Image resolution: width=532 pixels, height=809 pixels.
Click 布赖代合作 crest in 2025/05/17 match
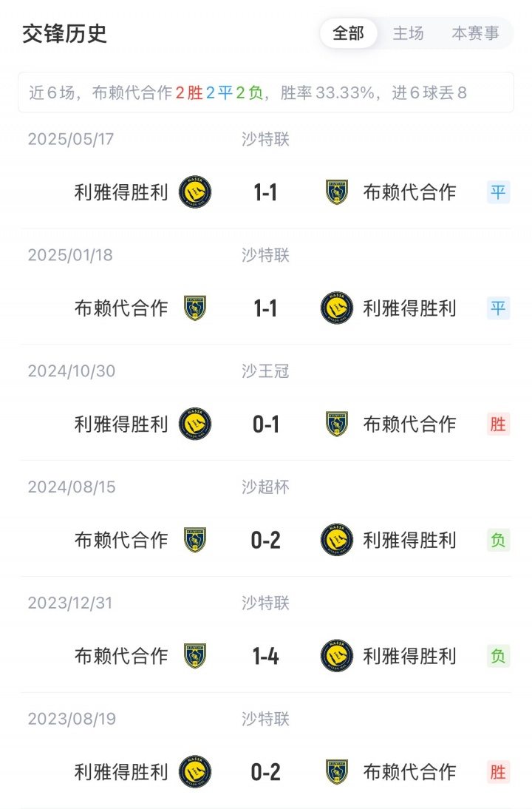tap(337, 192)
